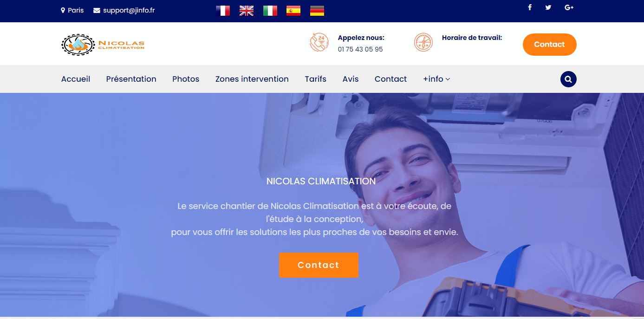This screenshot has height=319, width=644.
Task: Open the Zones intervention page
Action: (252, 79)
